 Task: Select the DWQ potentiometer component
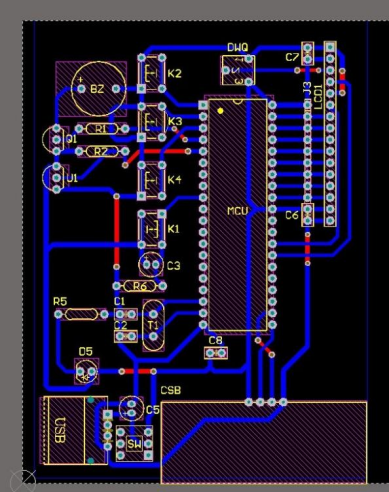(238, 70)
